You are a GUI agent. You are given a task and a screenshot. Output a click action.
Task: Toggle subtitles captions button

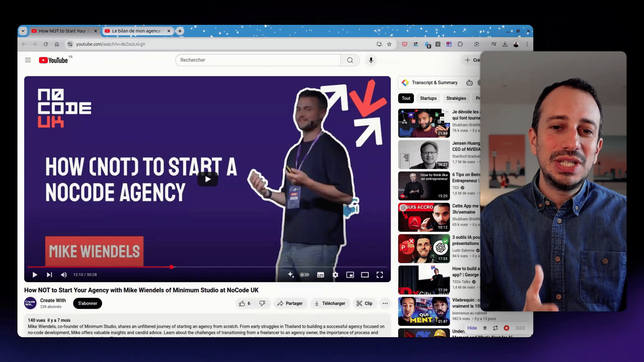[321, 275]
